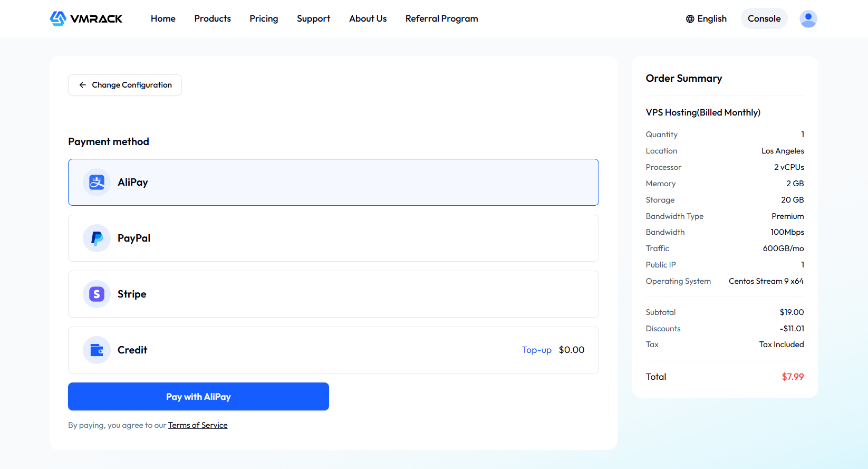Click the VPS Hosting(Billed Monthly) title
The image size is (868, 469).
point(703,112)
